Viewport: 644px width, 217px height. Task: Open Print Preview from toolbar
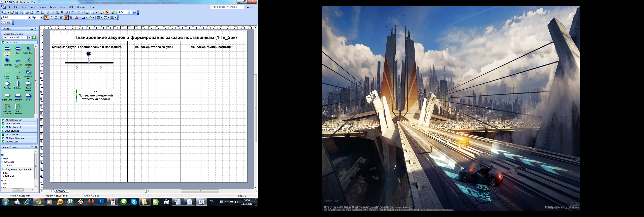pyautogui.click(x=32, y=12)
